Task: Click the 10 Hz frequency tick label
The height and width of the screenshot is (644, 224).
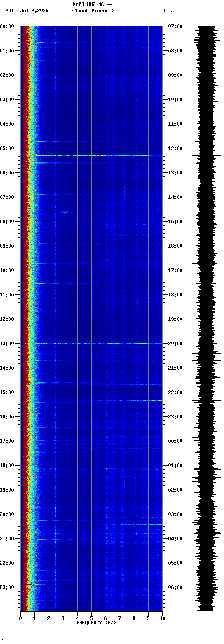Action: tap(162, 618)
